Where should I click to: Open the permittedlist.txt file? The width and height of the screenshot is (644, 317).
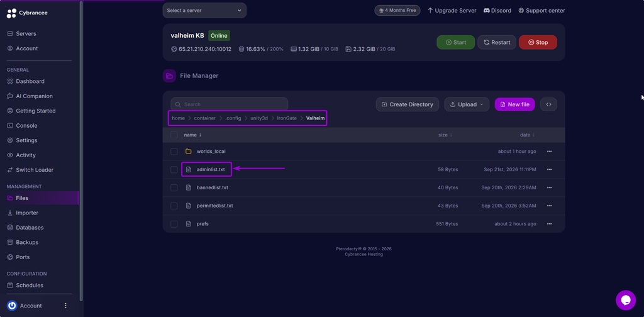point(215,206)
